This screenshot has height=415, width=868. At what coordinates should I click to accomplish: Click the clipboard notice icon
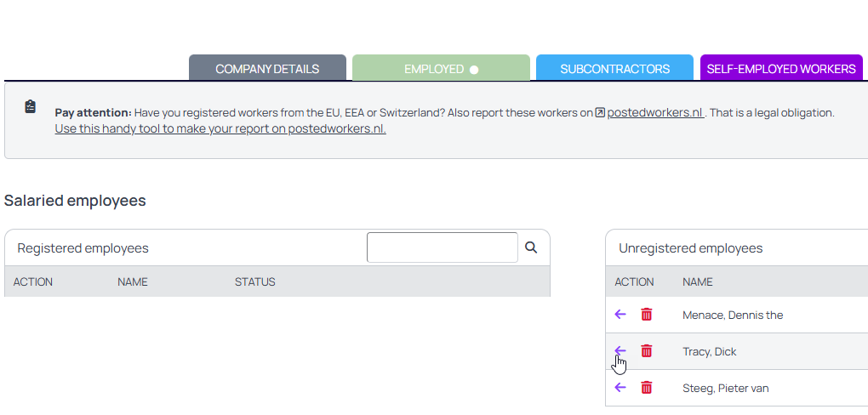point(31,107)
